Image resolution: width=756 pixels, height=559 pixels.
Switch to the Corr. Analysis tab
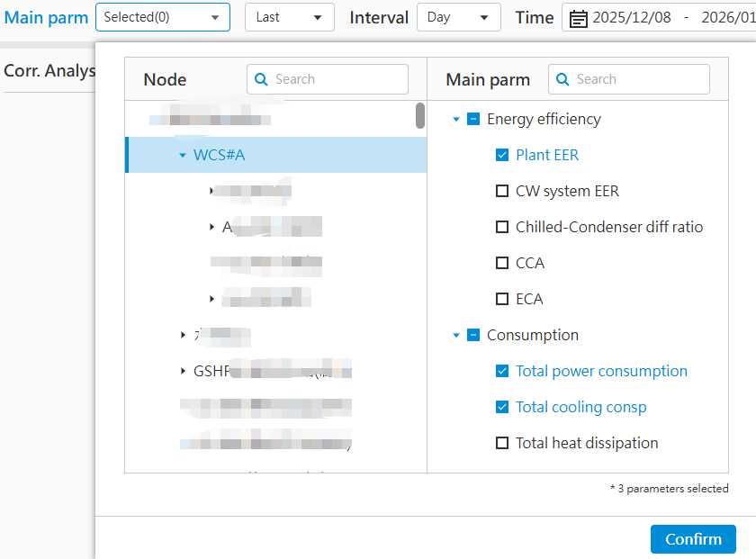point(47,70)
